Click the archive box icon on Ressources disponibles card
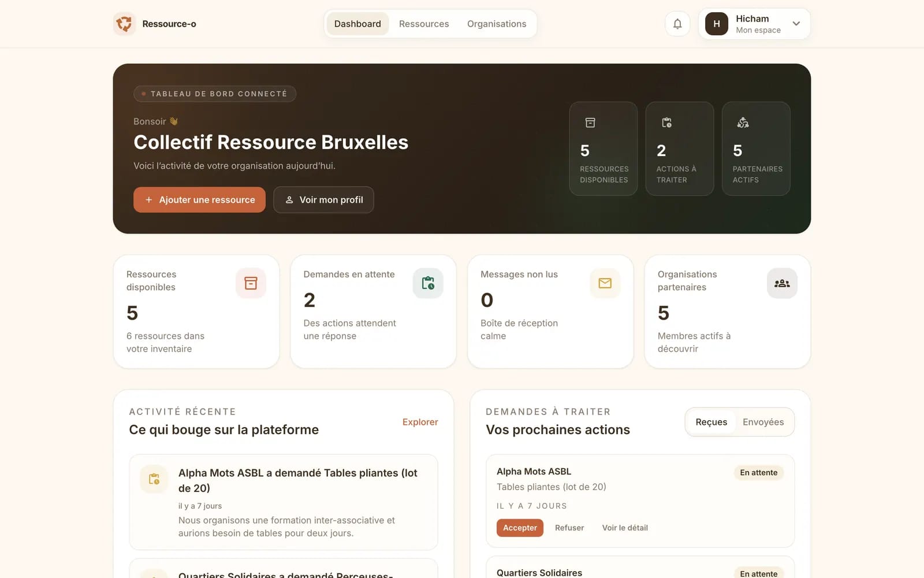The height and width of the screenshot is (578, 924). pos(251,283)
